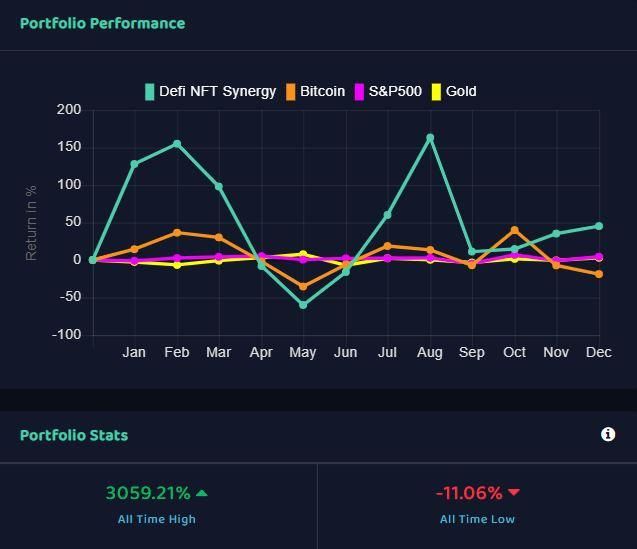Click the Bitcoin October data point
The image size is (637, 549).
514,230
